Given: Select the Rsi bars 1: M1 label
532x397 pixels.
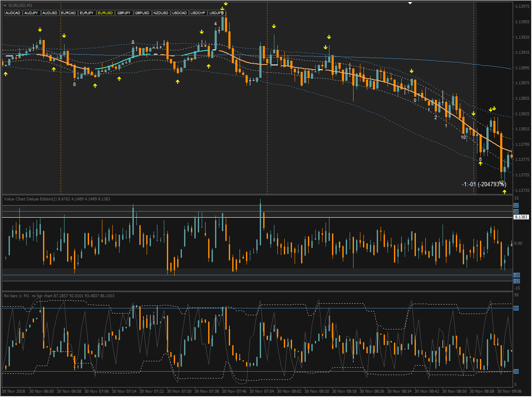Looking at the screenshot, I should point(17,295).
